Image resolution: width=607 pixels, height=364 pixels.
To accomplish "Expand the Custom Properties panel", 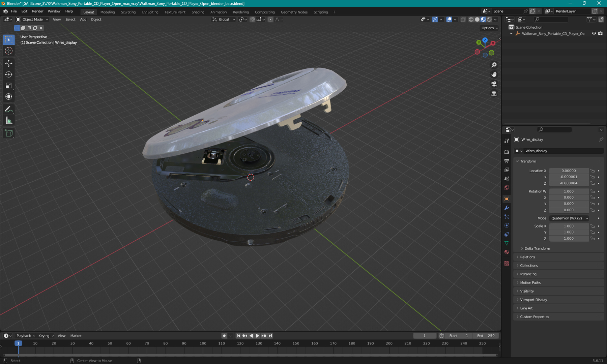I will pyautogui.click(x=534, y=317).
